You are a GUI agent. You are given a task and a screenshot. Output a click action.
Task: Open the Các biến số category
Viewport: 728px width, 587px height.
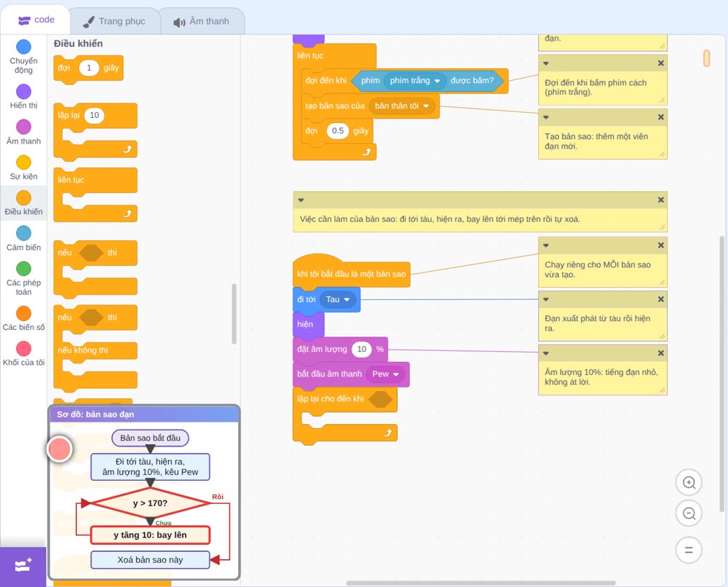pyautogui.click(x=23, y=318)
